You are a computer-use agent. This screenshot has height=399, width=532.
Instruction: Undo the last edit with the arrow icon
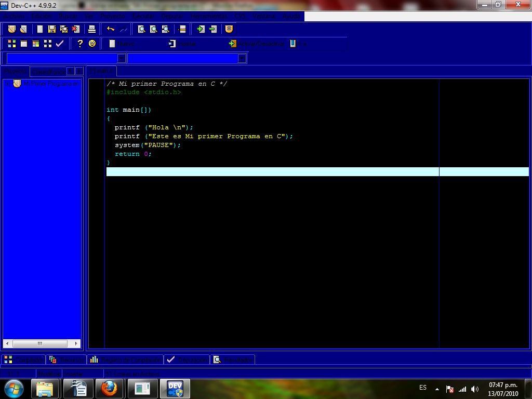(x=111, y=29)
